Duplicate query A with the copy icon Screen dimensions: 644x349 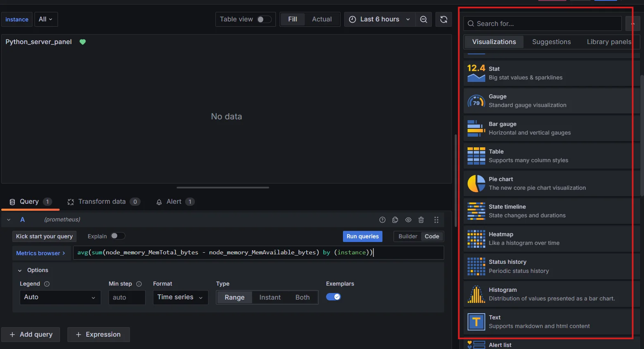coord(395,220)
